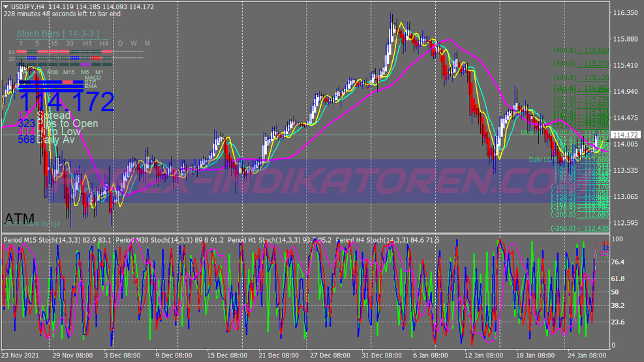Click the '24 Jan 08:00' date on time axis

pos(587,355)
